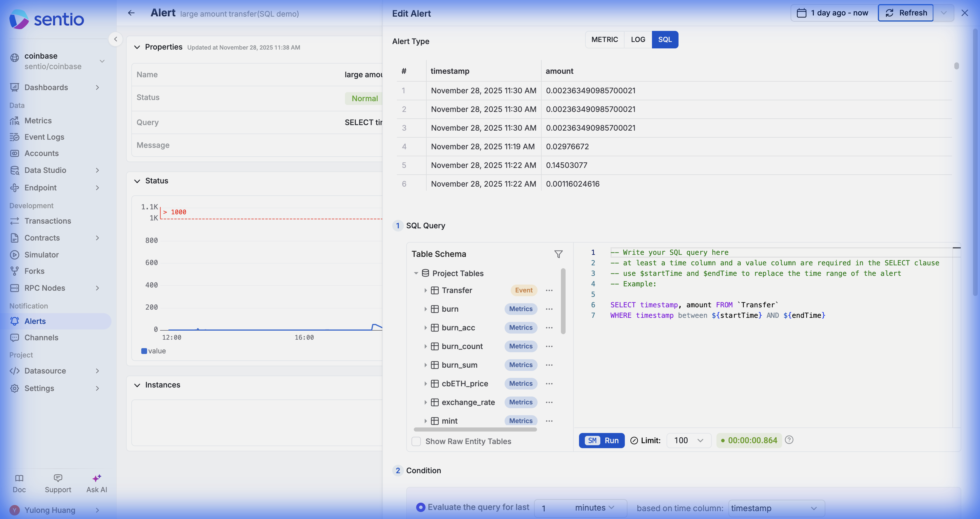This screenshot has height=519, width=980.
Task: Click the back arrow next to Alert
Action: click(x=131, y=13)
